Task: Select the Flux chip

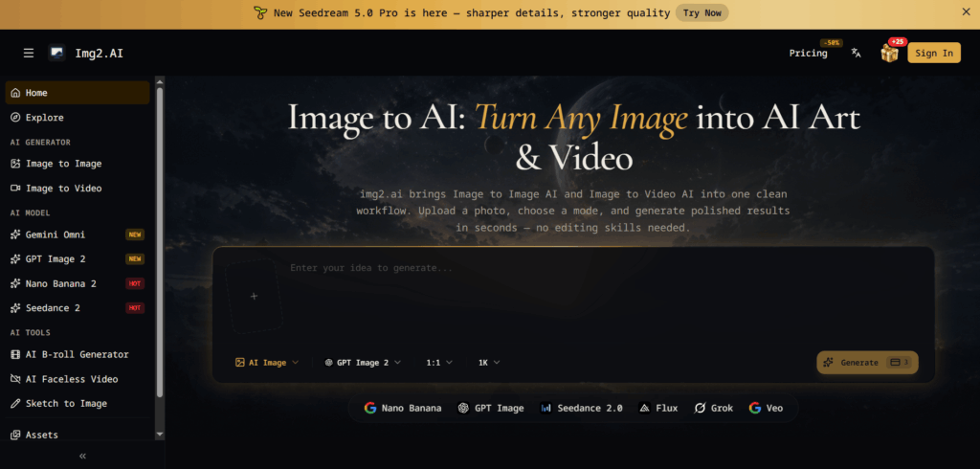Action: (x=658, y=408)
